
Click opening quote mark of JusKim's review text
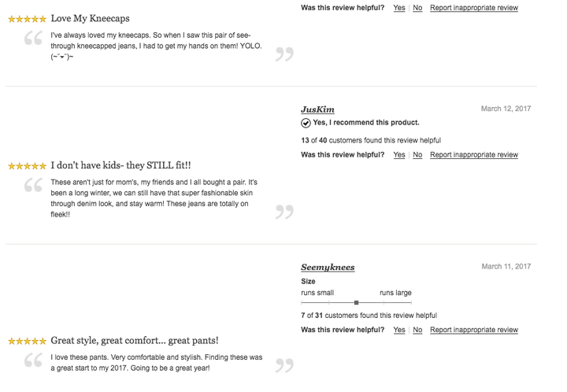pyautogui.click(x=33, y=185)
